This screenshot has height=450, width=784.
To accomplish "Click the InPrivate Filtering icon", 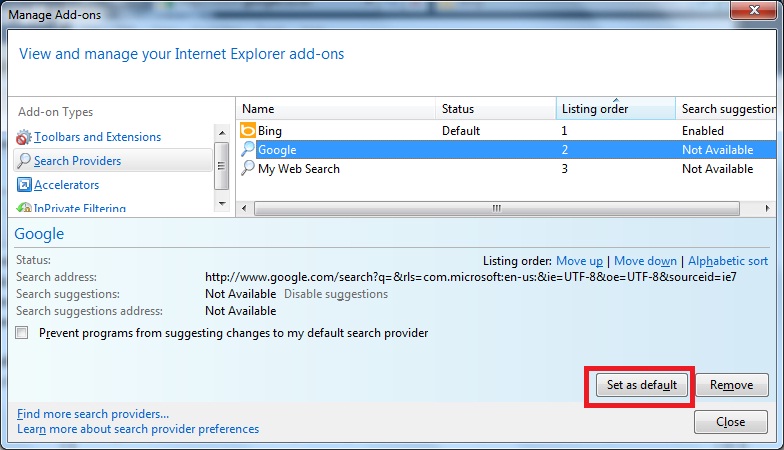I will point(24,208).
